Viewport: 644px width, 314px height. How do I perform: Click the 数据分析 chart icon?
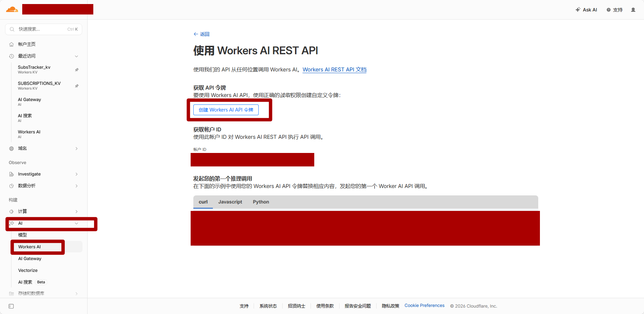tap(11, 186)
